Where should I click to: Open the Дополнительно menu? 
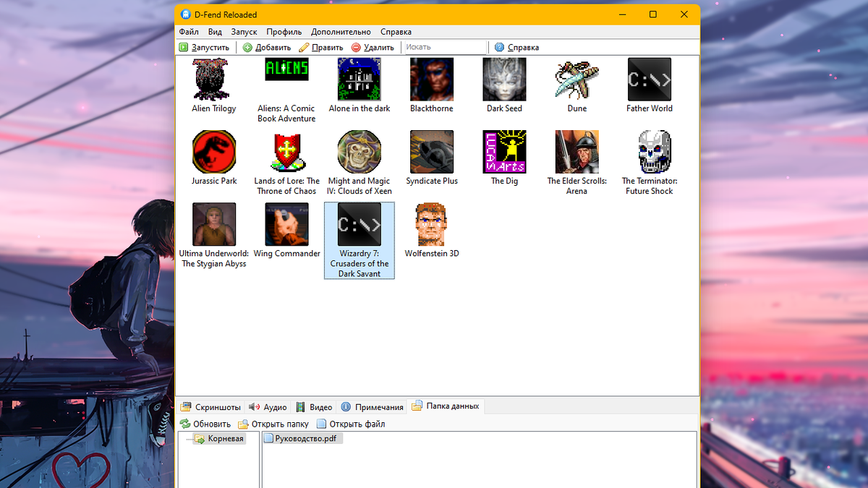tap(341, 32)
